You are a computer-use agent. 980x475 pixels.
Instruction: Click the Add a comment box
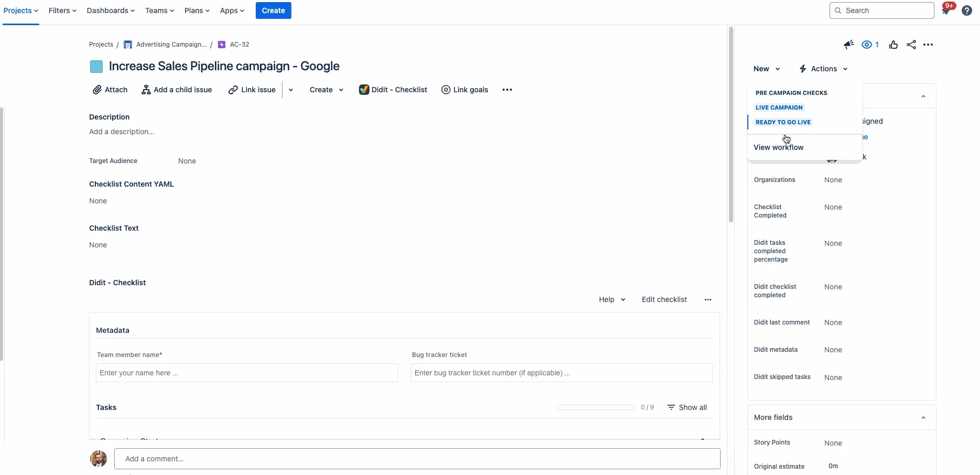(x=417, y=459)
